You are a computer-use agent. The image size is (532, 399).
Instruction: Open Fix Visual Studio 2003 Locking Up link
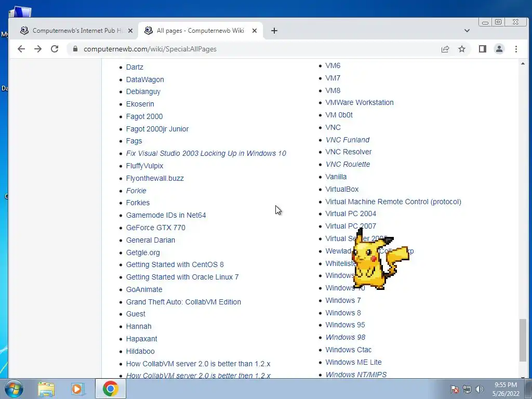pos(206,153)
